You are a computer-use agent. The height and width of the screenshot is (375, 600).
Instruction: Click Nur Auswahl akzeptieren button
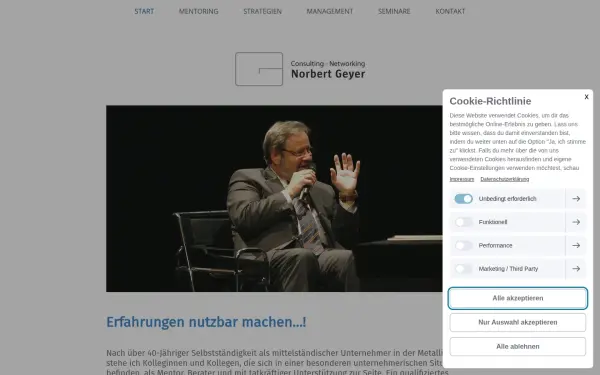pyautogui.click(x=518, y=322)
